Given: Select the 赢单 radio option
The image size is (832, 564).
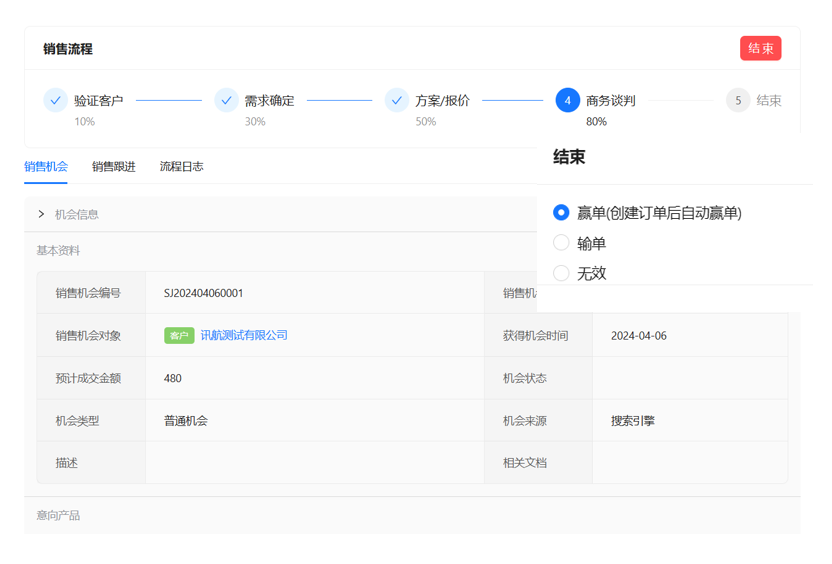Looking at the screenshot, I should tap(561, 212).
